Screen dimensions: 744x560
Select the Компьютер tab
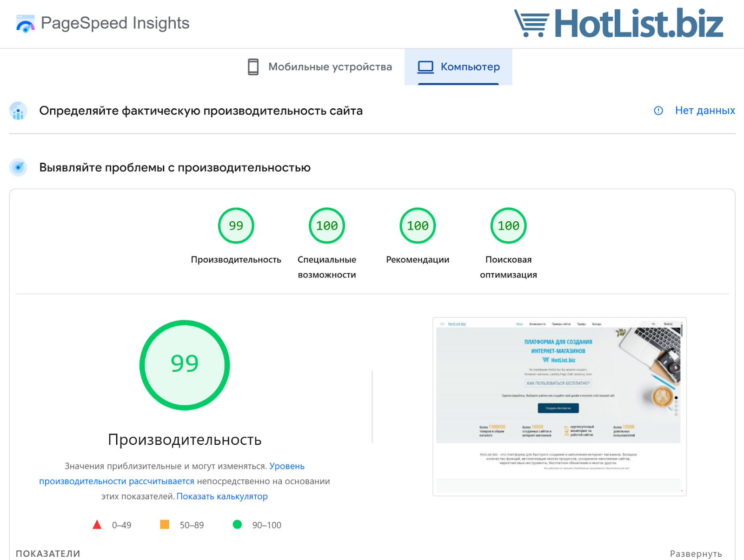tap(458, 67)
